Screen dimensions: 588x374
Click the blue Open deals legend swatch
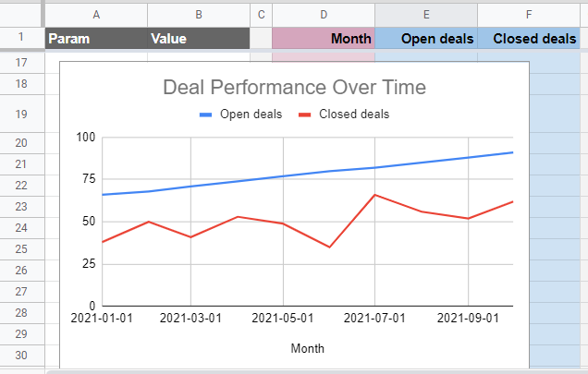pyautogui.click(x=206, y=115)
